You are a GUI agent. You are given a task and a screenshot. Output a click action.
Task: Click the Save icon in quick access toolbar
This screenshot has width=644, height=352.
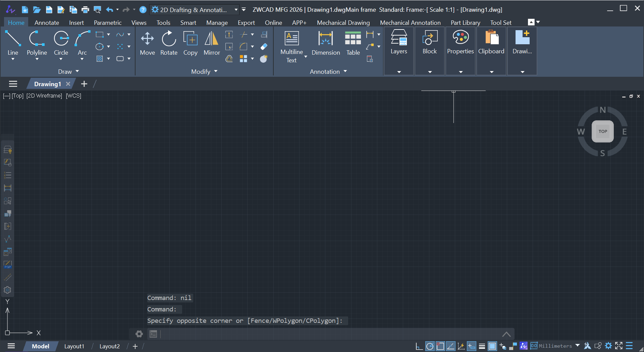[49, 10]
